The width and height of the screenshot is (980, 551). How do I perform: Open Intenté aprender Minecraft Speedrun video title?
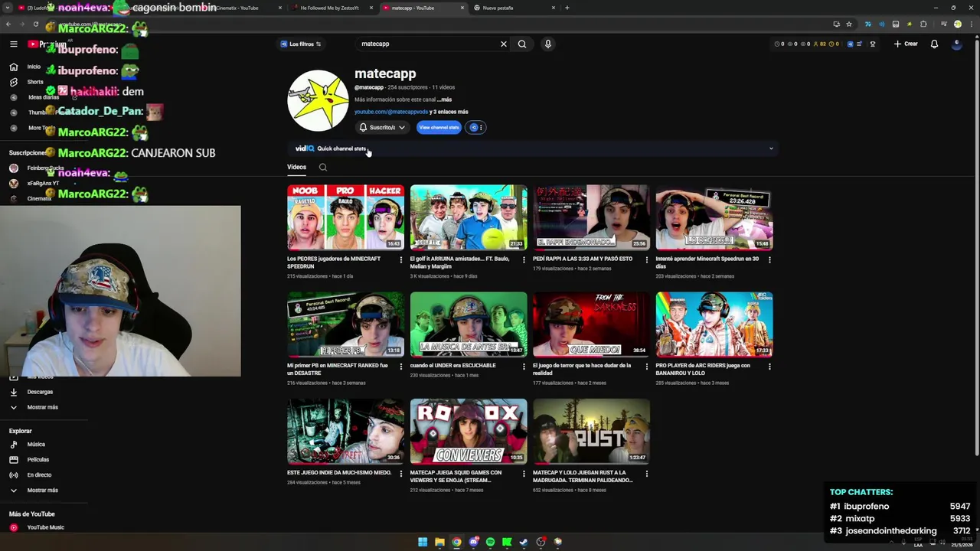(707, 262)
